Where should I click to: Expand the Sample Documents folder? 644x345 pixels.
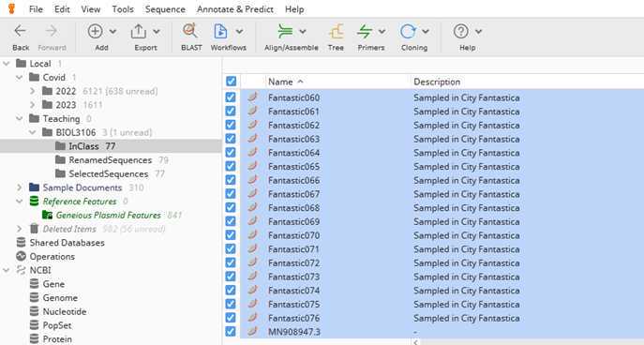coord(20,187)
